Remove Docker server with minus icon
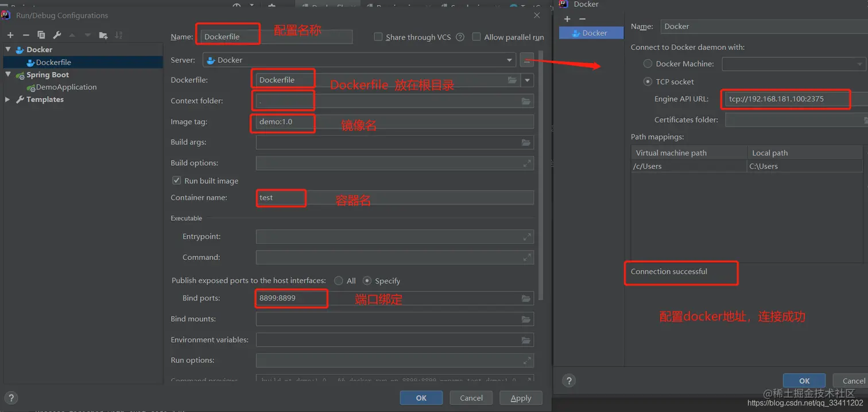The width and height of the screenshot is (868, 412). 582,19
